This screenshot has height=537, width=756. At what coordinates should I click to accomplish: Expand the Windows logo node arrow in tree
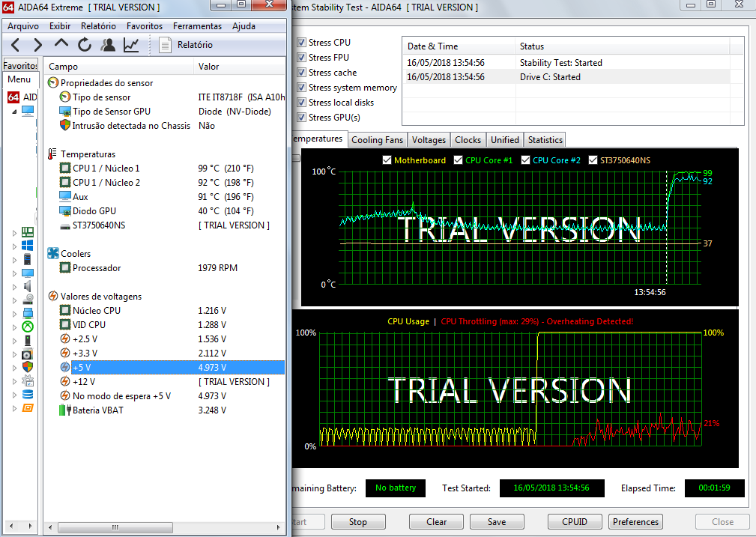pos(14,246)
